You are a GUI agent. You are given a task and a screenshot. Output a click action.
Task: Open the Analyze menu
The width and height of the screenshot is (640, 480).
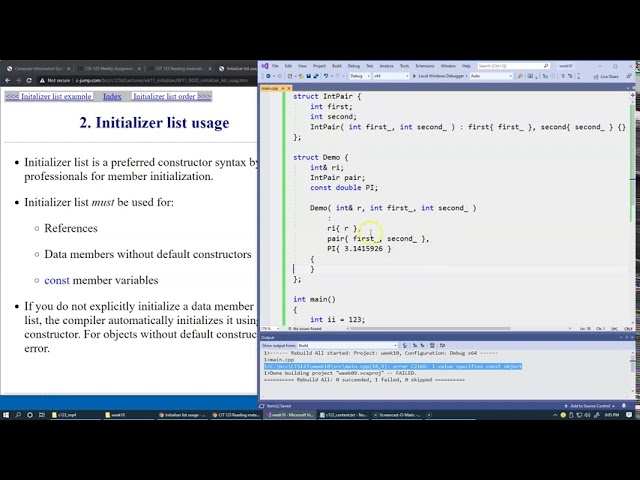386,66
